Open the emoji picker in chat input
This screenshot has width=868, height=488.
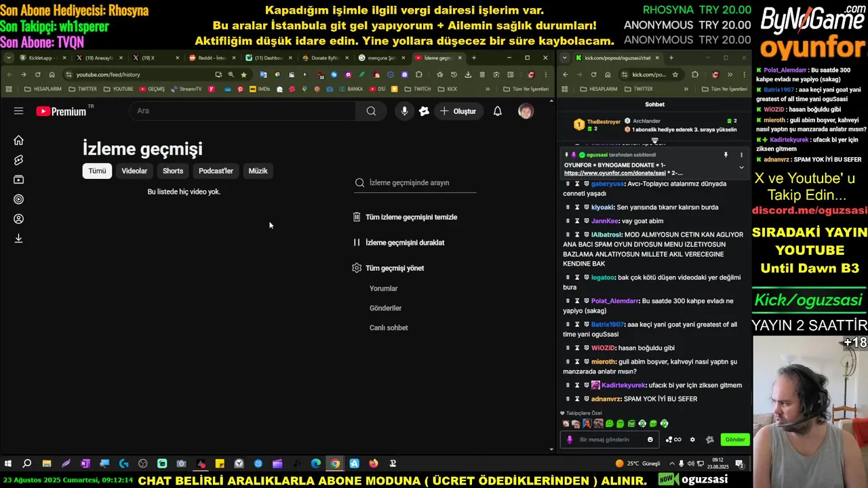point(650,440)
